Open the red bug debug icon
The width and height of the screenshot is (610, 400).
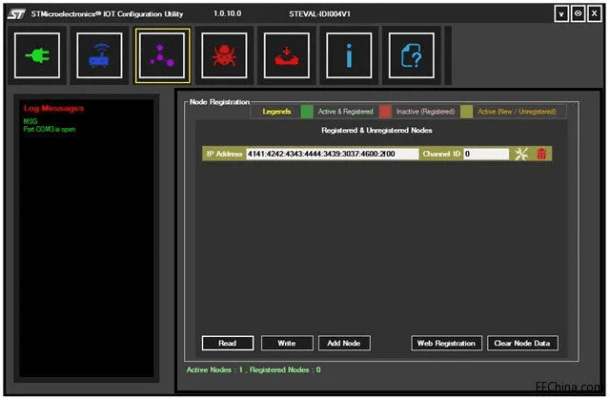[224, 56]
